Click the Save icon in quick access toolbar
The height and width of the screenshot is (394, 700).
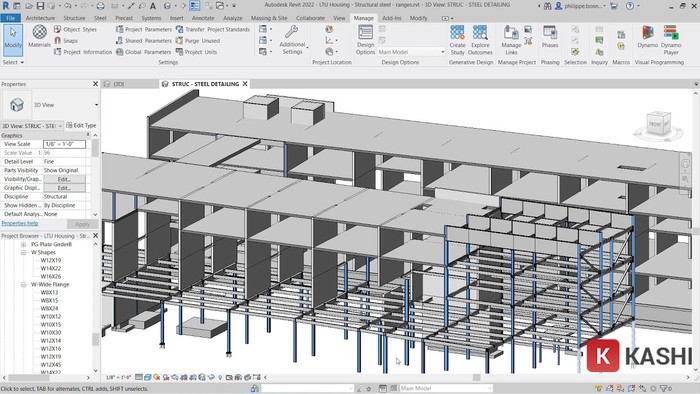[x=40, y=6]
